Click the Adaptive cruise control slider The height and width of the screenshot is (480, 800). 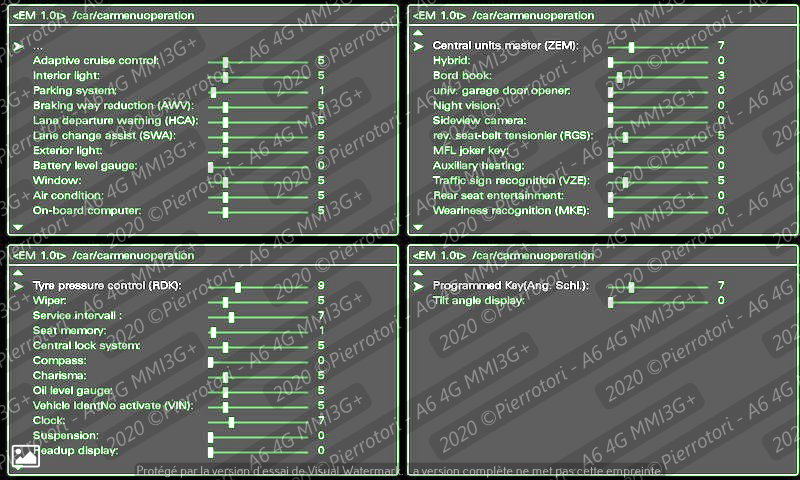(225, 61)
